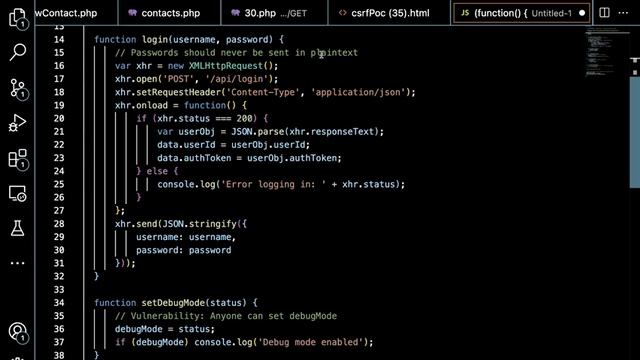
Task: Open editor More Actions menu
Action: 623,13
